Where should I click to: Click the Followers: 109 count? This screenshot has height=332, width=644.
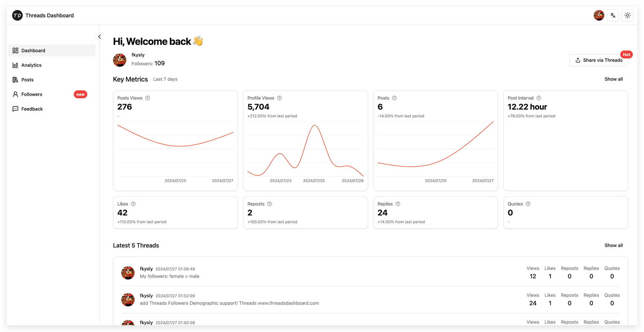pos(148,63)
